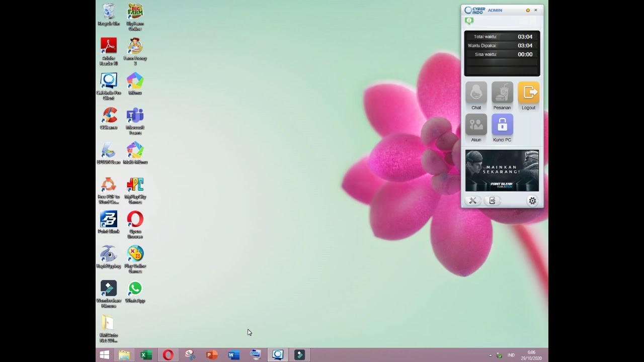644x362 pixels.
Task: Launch Farm Frenzy 3 shortcut
Action: (x=135, y=52)
